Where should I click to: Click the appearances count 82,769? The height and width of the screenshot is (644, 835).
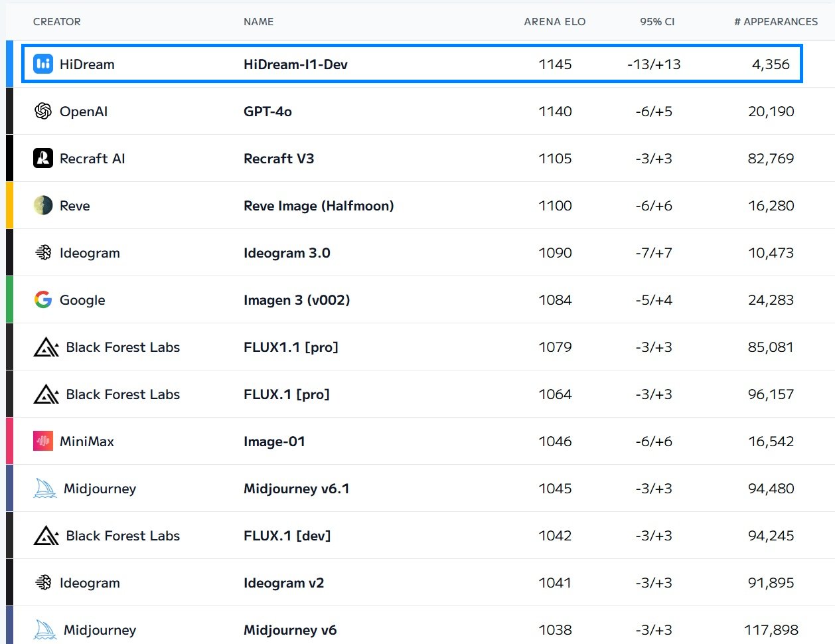point(771,159)
